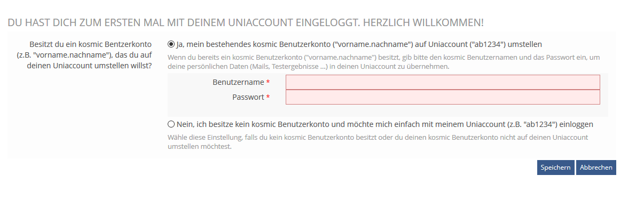Click the "Passwort" field label
The width and height of the screenshot is (644, 199).
pos(248,97)
